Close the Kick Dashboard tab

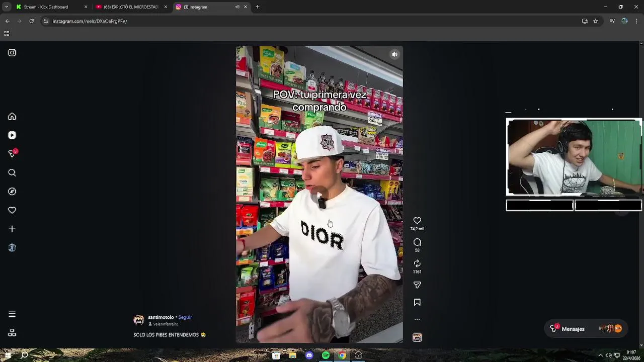click(x=86, y=7)
